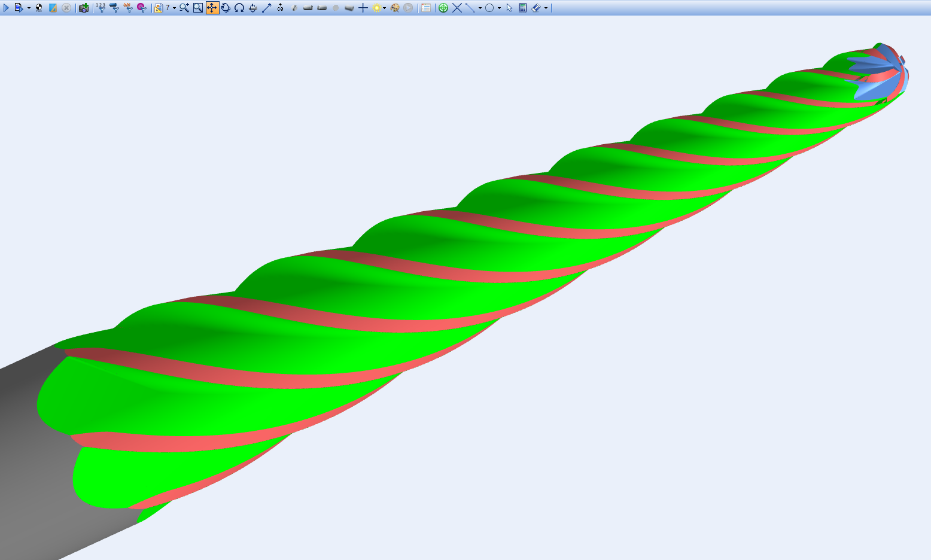This screenshot has height=560, width=931.
Task: Activate the zoom window tool
Action: point(198,8)
